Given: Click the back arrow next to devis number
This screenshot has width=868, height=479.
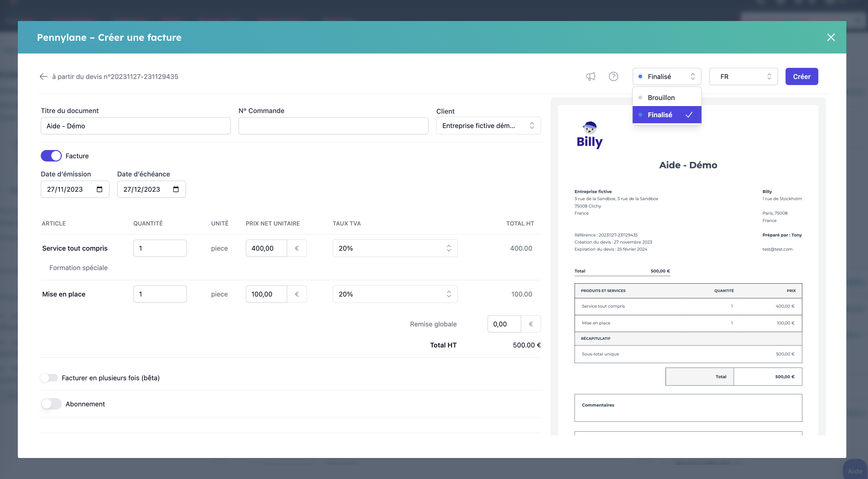Looking at the screenshot, I should [x=44, y=76].
